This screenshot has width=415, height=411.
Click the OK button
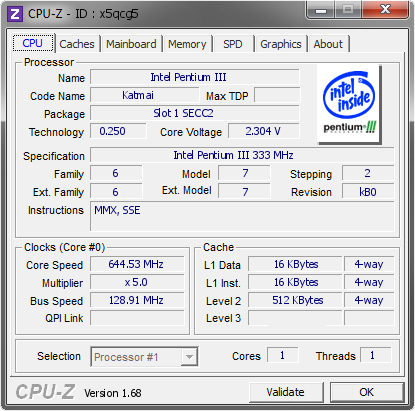[x=367, y=392]
